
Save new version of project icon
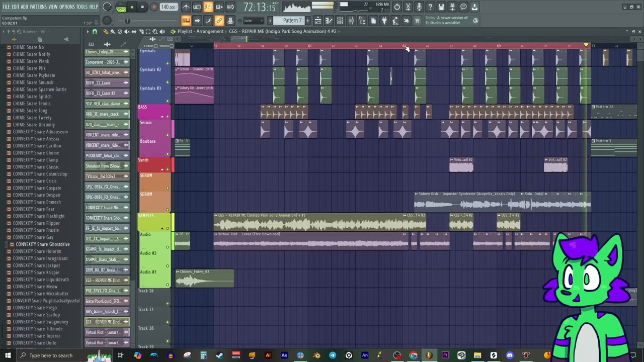[452, 7]
